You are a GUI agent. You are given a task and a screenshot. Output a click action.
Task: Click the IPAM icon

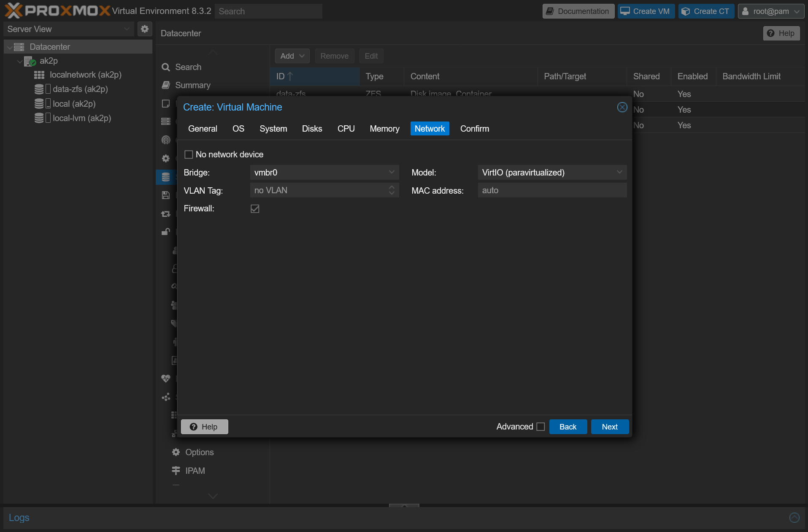176,470
